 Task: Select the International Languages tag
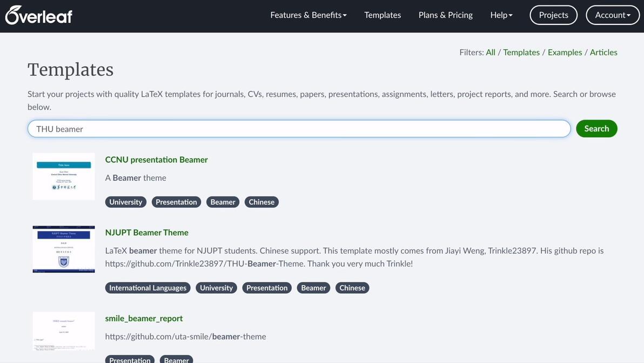coord(147,288)
